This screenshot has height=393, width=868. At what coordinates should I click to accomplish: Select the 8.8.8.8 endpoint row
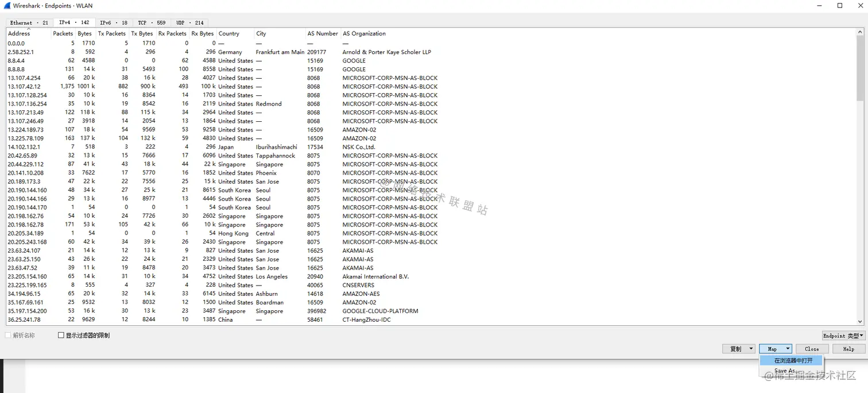point(431,69)
